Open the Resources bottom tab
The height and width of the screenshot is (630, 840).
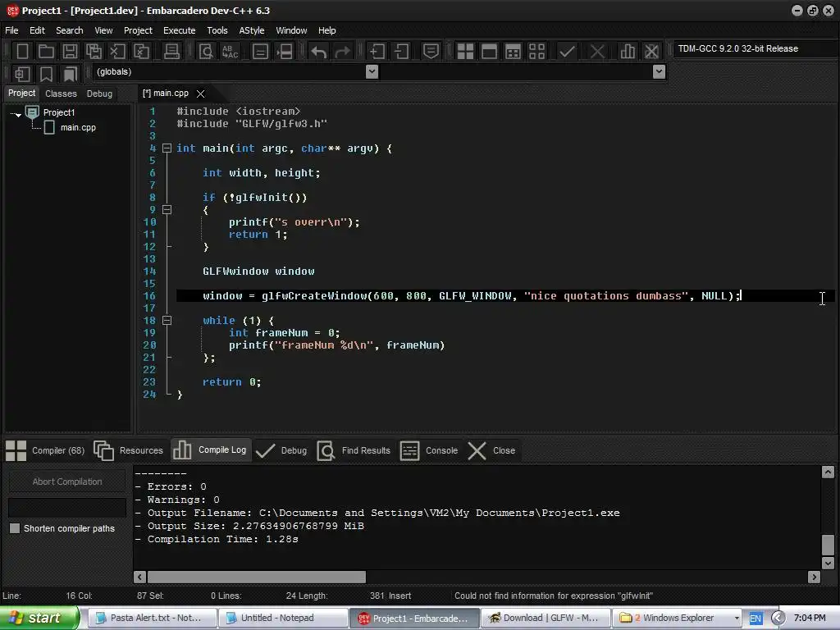[x=129, y=450]
